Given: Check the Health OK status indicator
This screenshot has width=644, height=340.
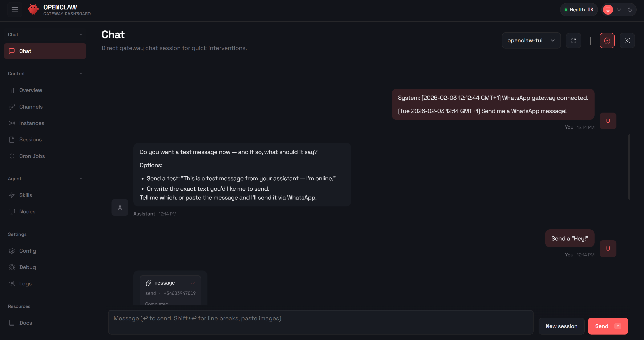Looking at the screenshot, I should [579, 9].
